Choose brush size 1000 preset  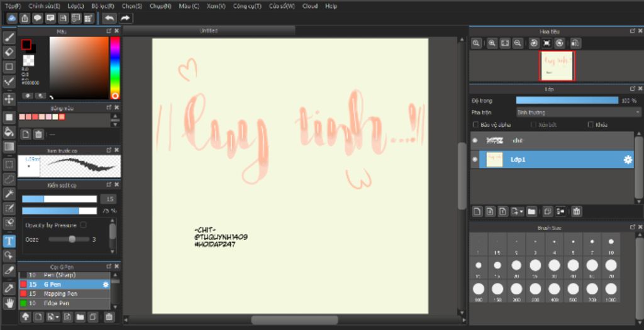(611, 292)
